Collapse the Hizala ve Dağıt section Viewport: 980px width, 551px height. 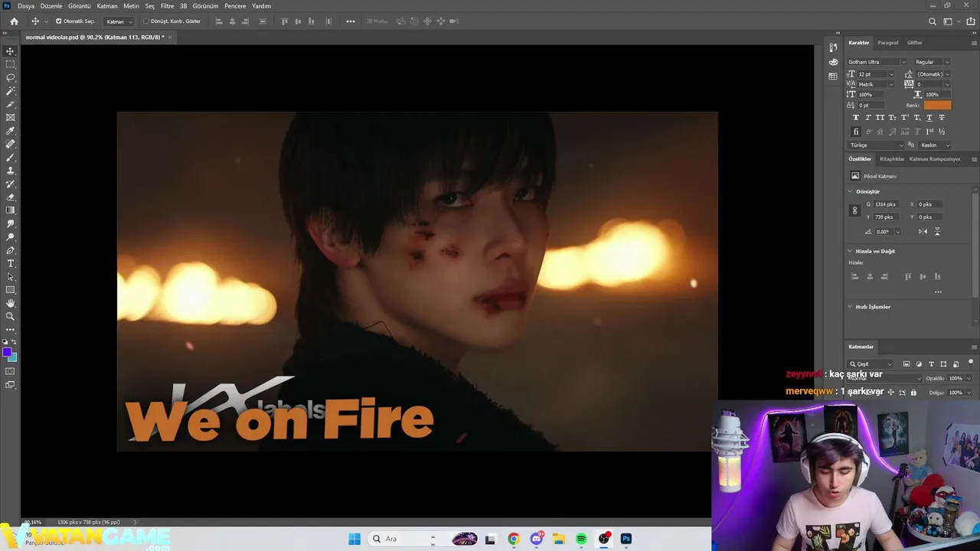pos(850,251)
